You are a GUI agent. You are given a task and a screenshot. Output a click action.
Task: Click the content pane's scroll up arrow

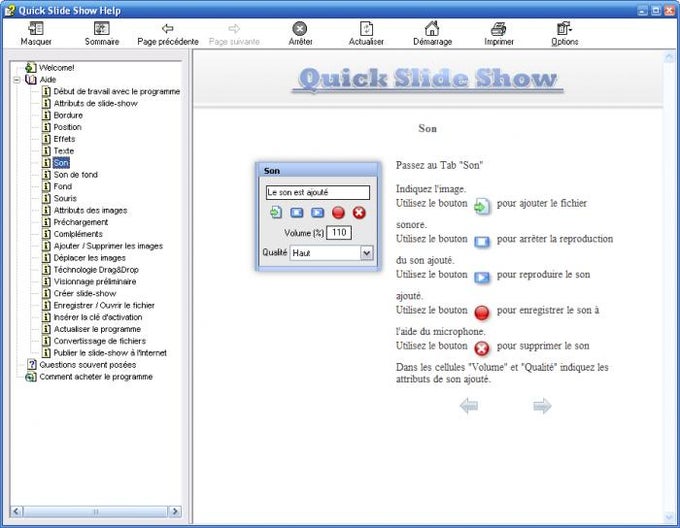tap(669, 57)
